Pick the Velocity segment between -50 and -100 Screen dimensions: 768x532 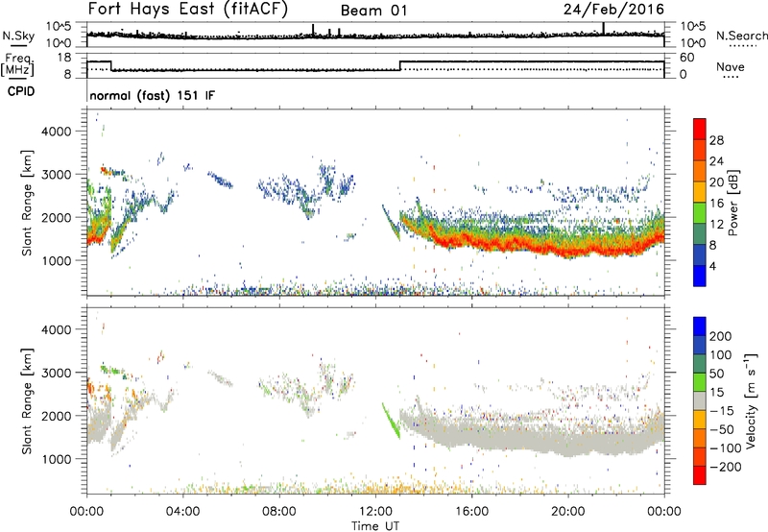click(700, 438)
